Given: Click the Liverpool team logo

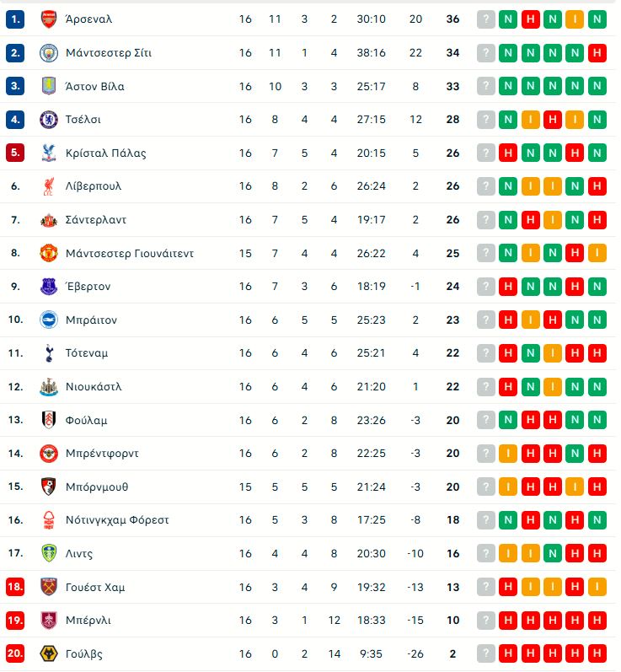Looking at the screenshot, I should coord(49,186).
